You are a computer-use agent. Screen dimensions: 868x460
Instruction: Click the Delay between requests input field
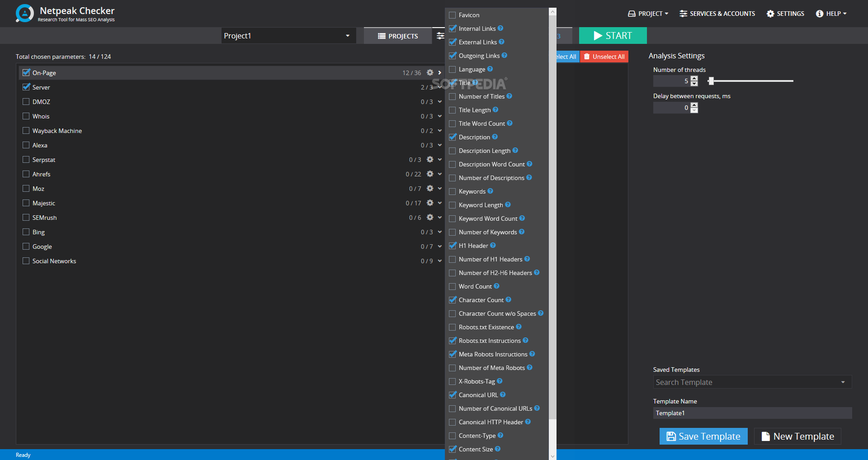[x=672, y=108]
